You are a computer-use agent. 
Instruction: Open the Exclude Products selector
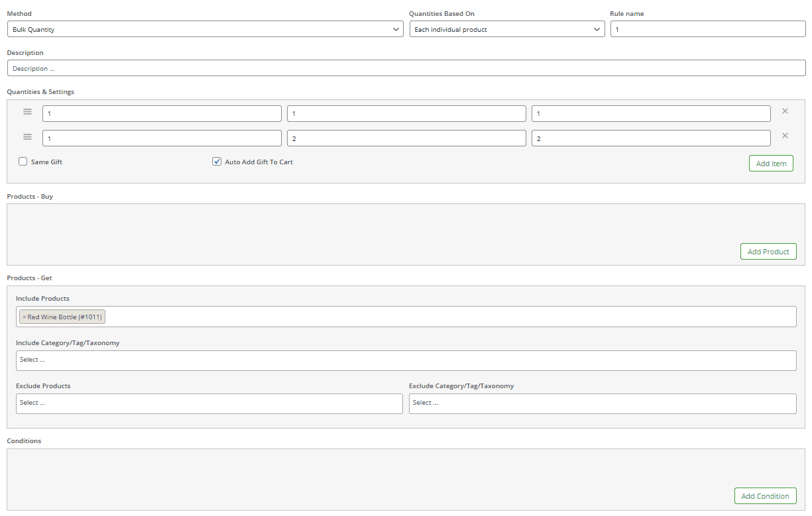click(x=209, y=402)
